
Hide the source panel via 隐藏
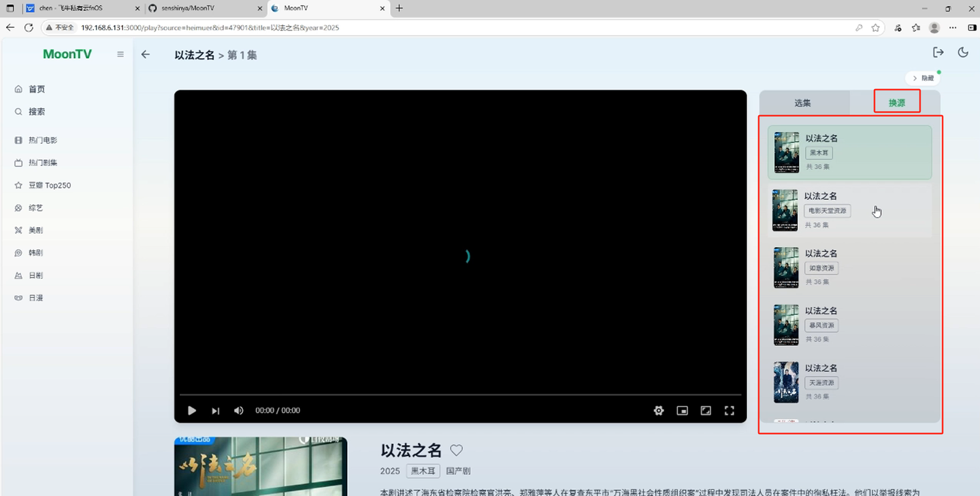(923, 78)
